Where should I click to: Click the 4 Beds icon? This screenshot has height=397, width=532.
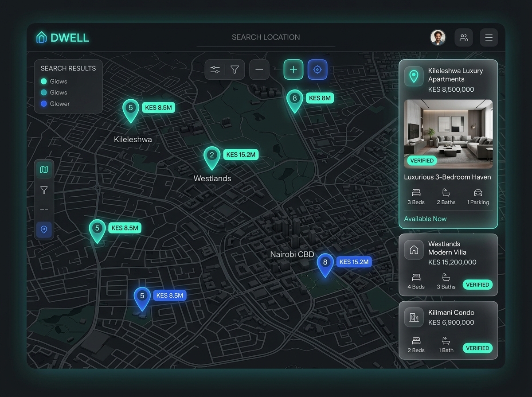tap(416, 277)
